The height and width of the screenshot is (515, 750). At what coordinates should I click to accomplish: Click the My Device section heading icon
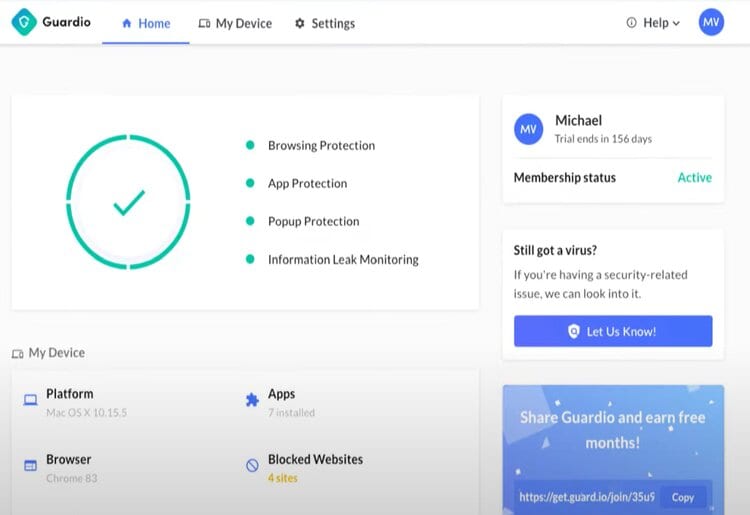pyautogui.click(x=18, y=354)
